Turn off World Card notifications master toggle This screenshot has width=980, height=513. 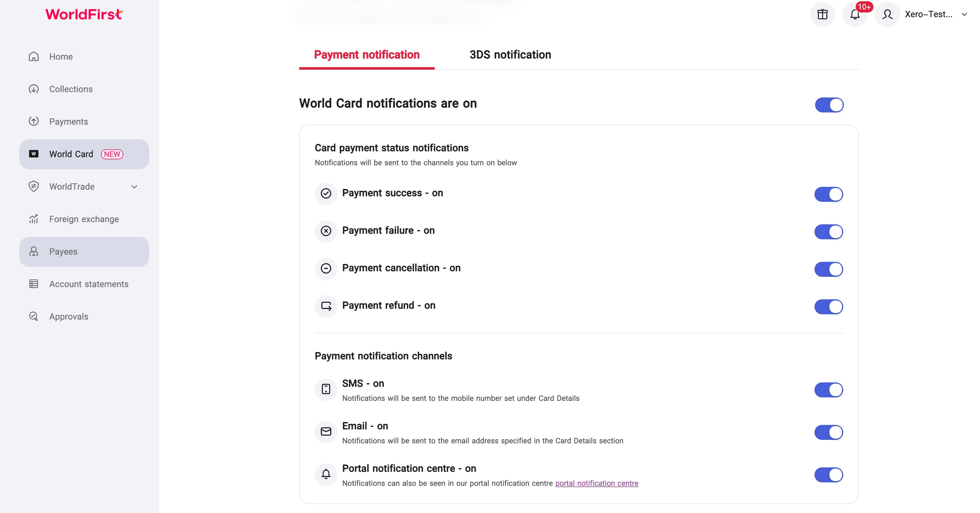829,105
